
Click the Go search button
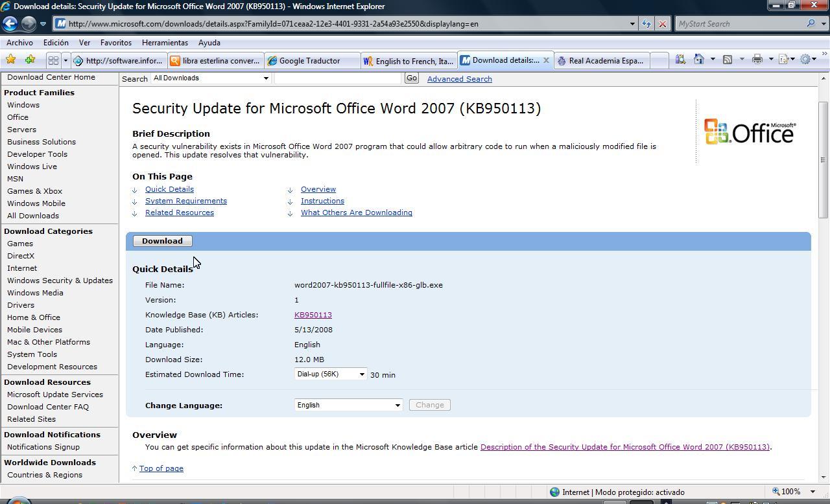[411, 78]
